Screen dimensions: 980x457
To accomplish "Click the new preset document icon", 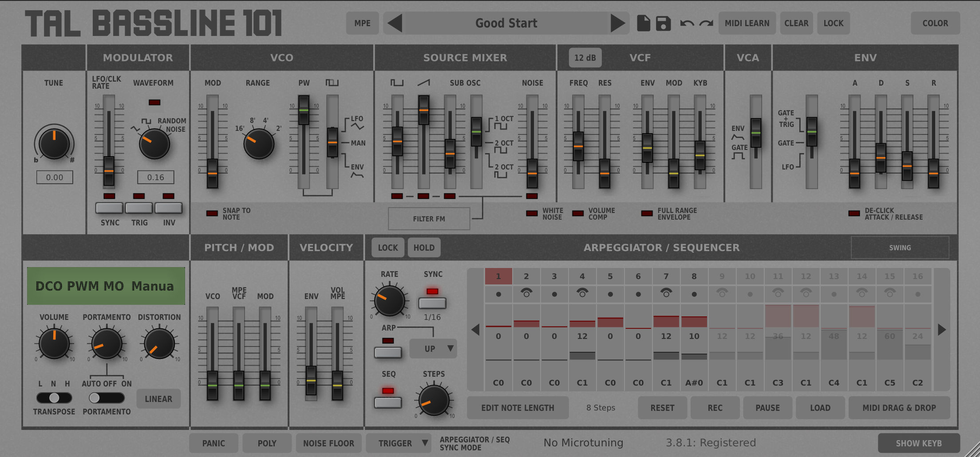I will tap(643, 23).
